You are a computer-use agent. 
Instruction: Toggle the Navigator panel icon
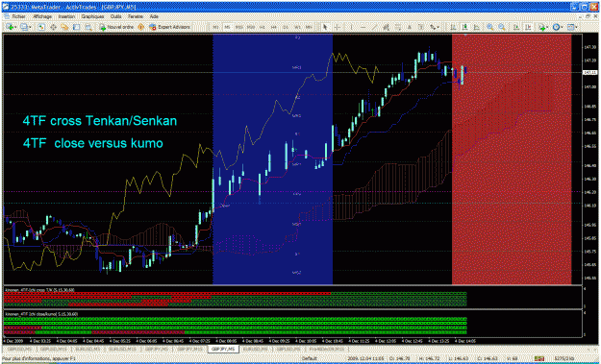coord(64,27)
